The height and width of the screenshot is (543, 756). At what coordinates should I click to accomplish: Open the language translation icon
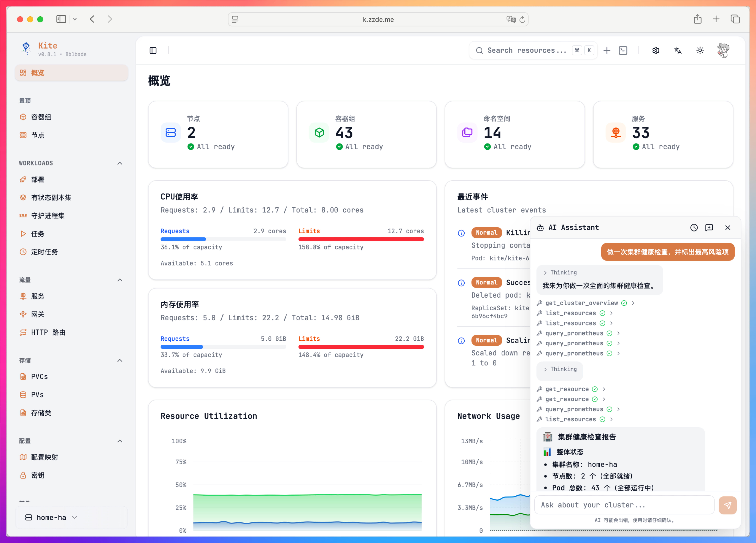pos(678,50)
